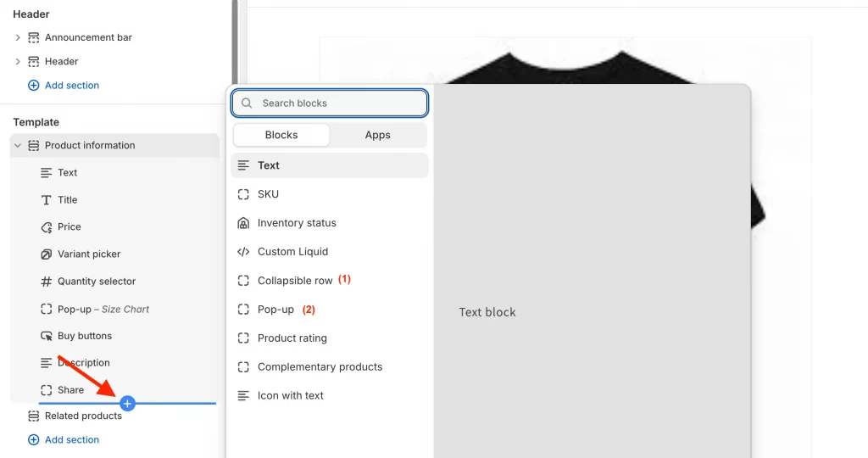Click the blue plus add-block button
The width and height of the screenshot is (868, 458).
pos(127,403)
